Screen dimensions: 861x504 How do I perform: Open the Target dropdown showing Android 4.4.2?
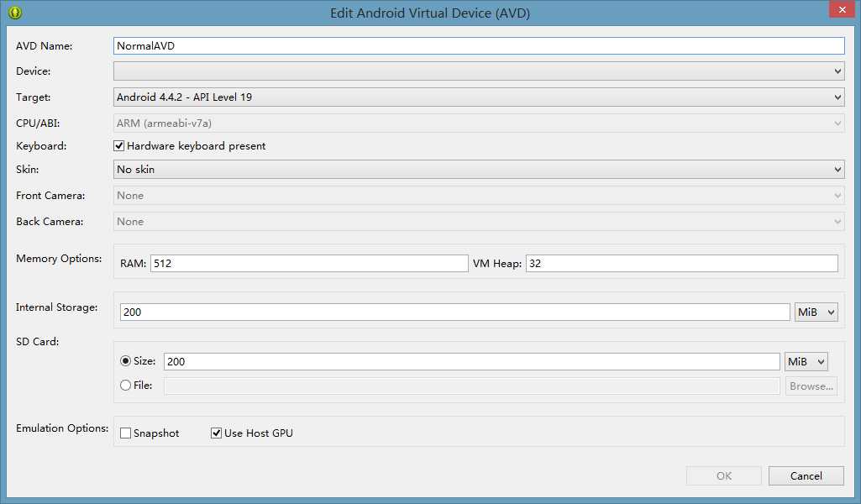(x=478, y=97)
